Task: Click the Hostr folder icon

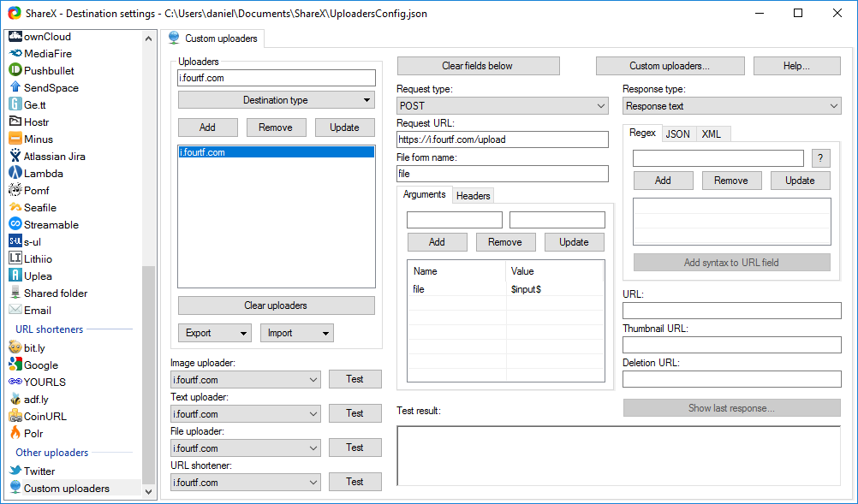Action: pos(15,122)
